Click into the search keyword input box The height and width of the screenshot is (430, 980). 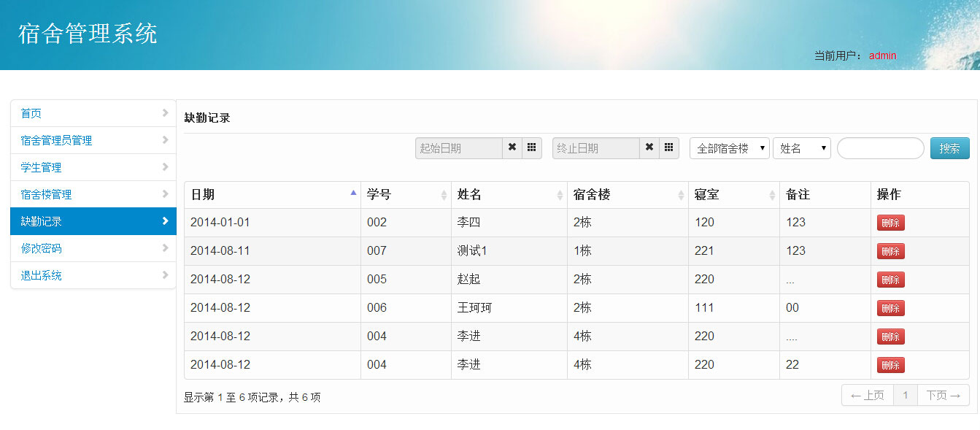[880, 147]
